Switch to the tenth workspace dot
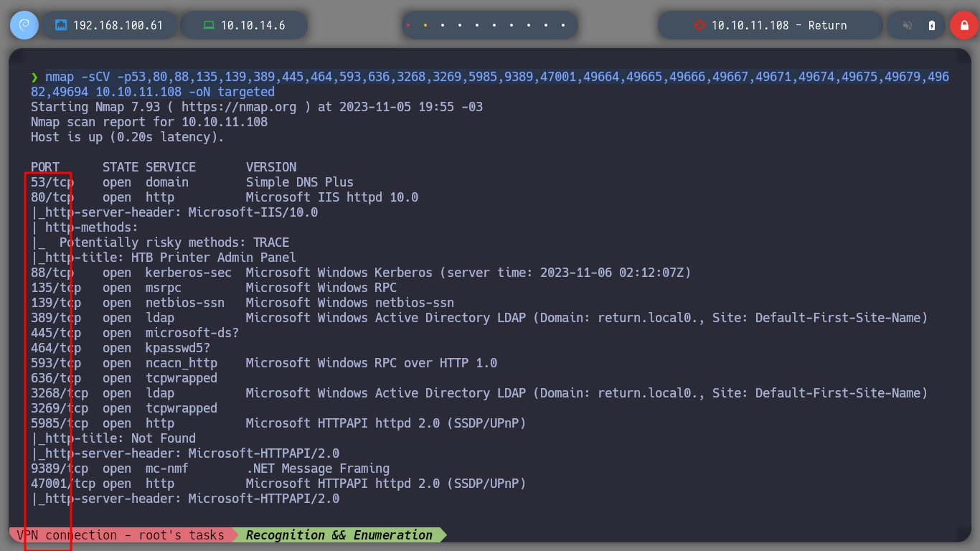 click(x=563, y=25)
